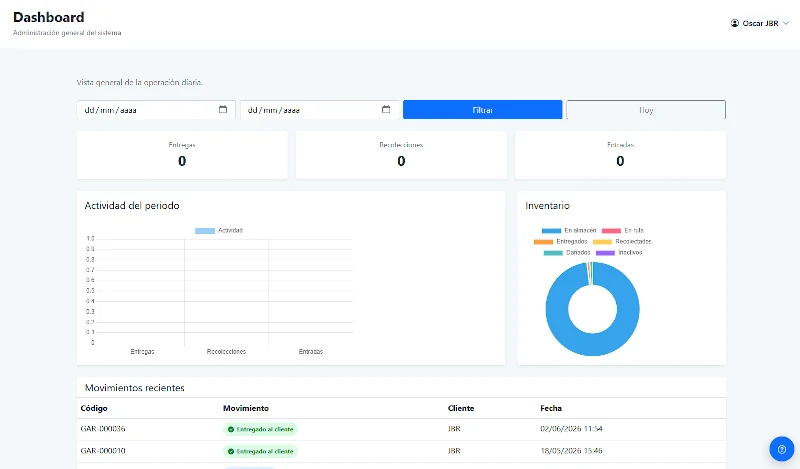Image resolution: width=800 pixels, height=469 pixels.
Task: Toggle the Inactivos legend swatch
Action: pos(606,253)
